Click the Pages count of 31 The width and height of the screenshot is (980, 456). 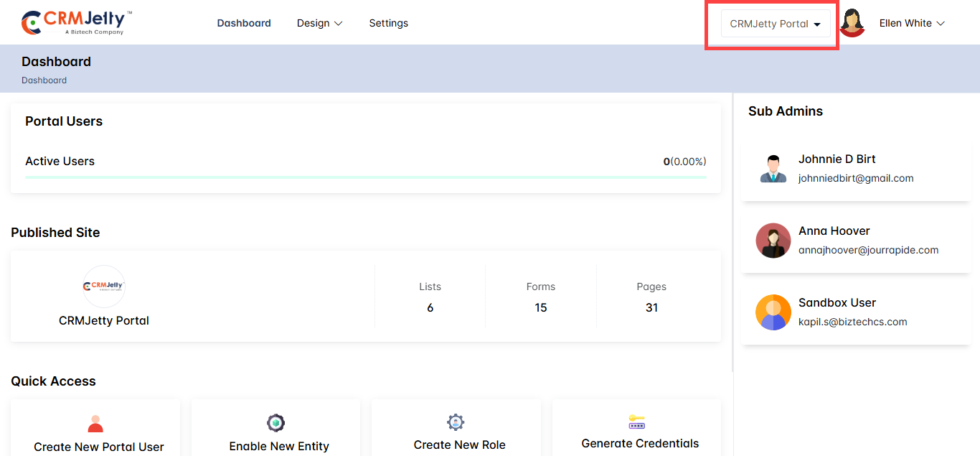pyautogui.click(x=651, y=307)
